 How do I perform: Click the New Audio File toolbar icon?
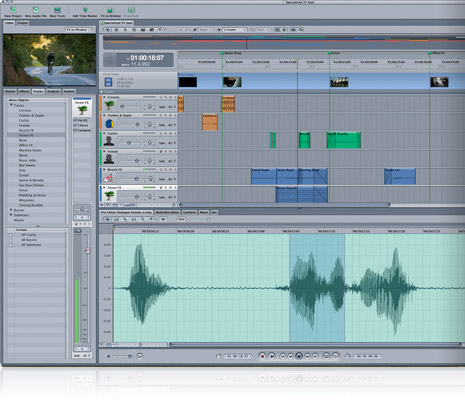(x=36, y=10)
